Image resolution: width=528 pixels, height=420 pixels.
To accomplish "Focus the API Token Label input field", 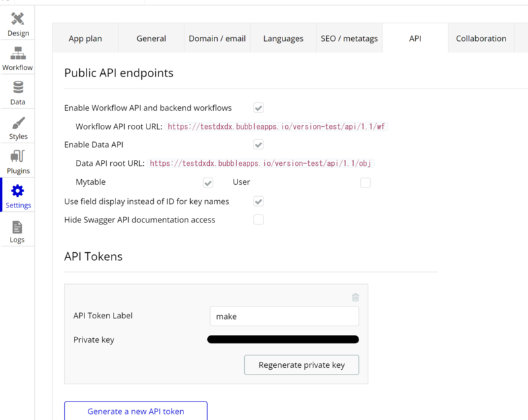I will (284, 316).
